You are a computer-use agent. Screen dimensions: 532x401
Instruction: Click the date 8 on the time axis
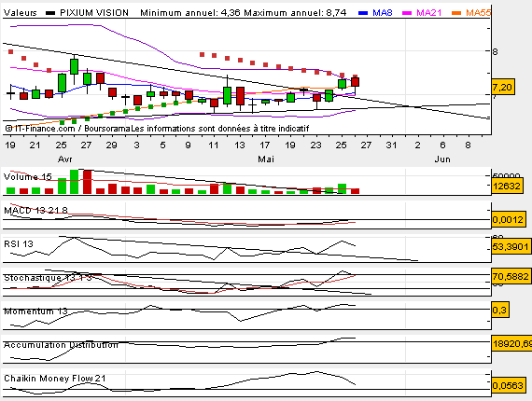tap(468, 145)
